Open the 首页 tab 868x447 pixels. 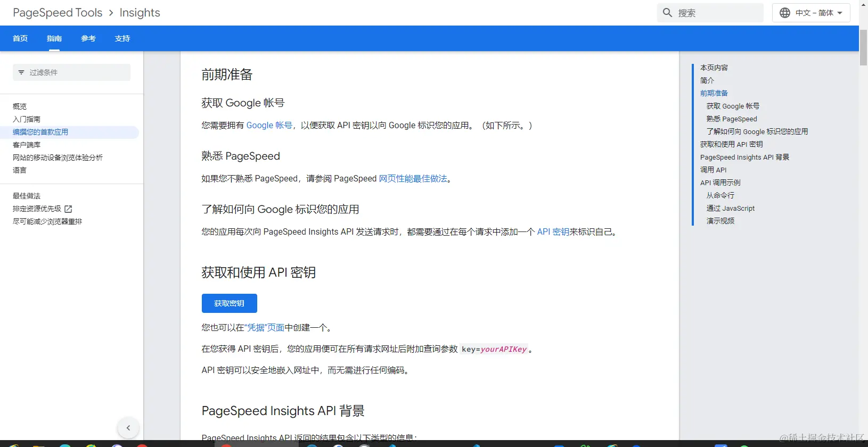(x=20, y=38)
